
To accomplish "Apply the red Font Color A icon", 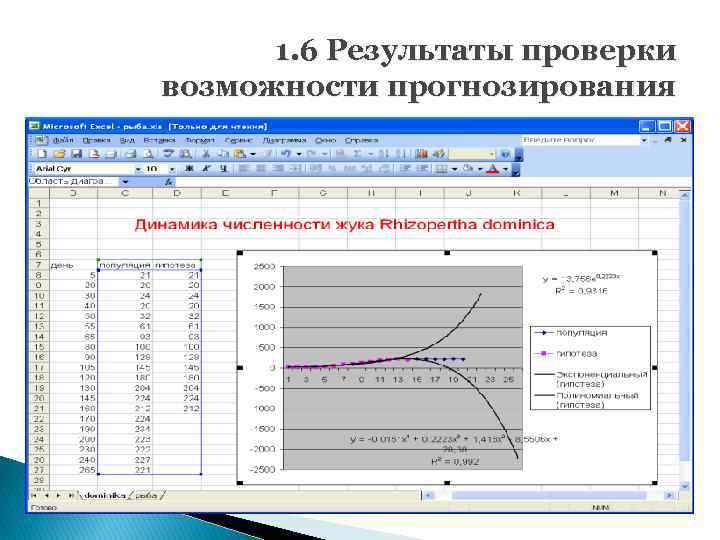I will [492, 169].
